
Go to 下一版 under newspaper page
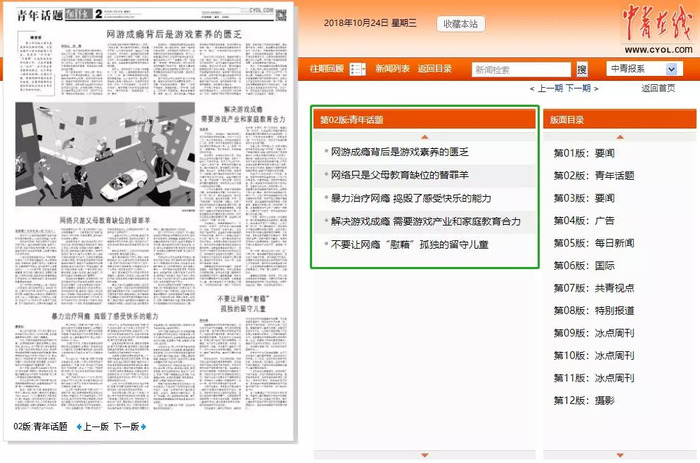coord(126,427)
